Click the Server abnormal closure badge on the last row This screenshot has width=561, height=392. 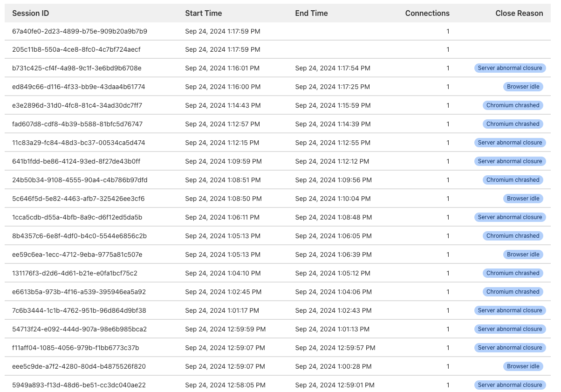coord(510,385)
